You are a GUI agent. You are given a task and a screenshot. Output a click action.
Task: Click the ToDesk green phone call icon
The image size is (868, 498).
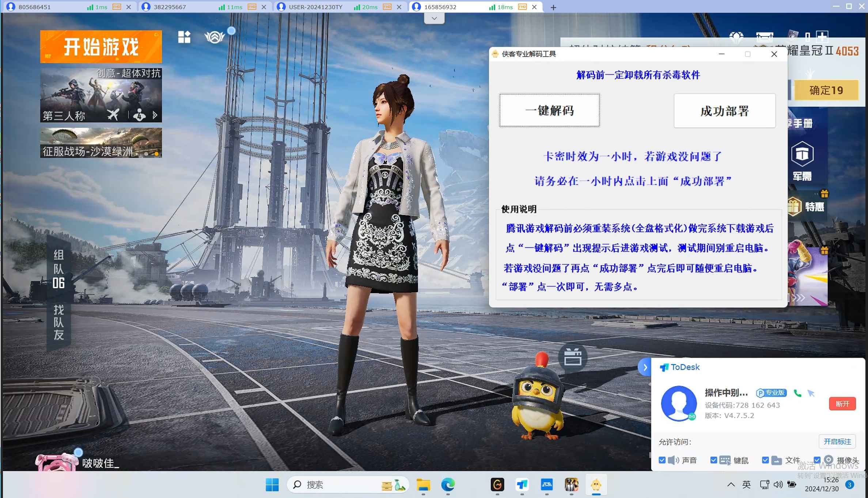pyautogui.click(x=798, y=393)
